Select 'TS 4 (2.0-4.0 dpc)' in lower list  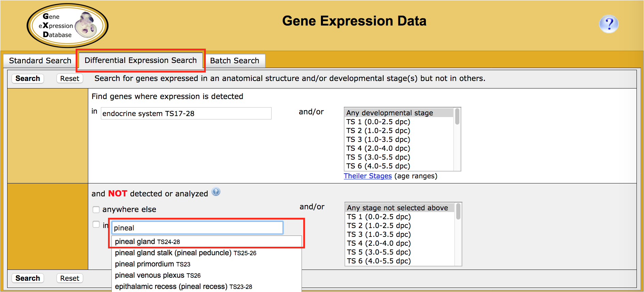pos(400,243)
